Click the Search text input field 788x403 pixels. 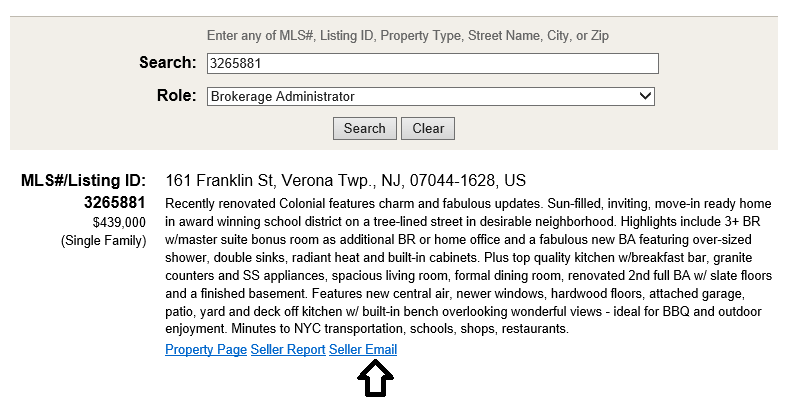(432, 64)
